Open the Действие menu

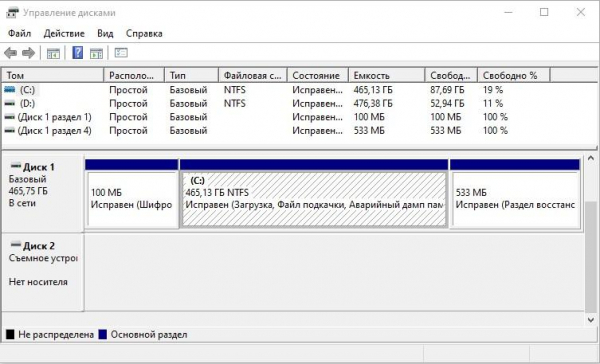point(64,34)
